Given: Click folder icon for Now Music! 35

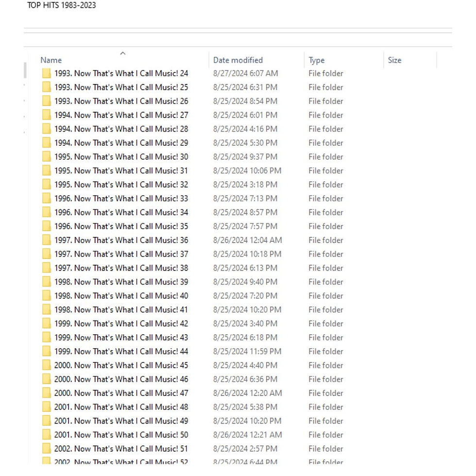Looking at the screenshot, I should tap(47, 226).
